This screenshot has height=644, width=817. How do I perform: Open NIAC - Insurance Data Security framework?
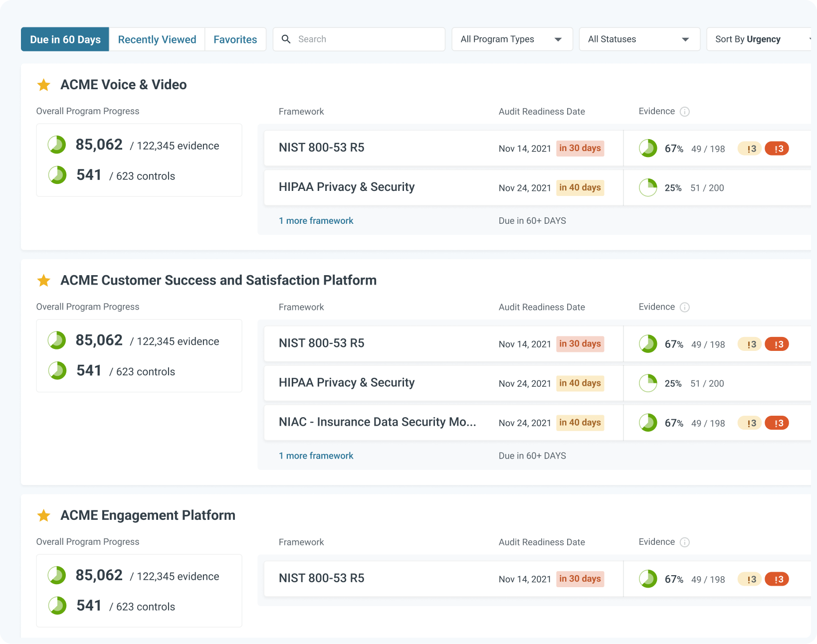coord(378,422)
